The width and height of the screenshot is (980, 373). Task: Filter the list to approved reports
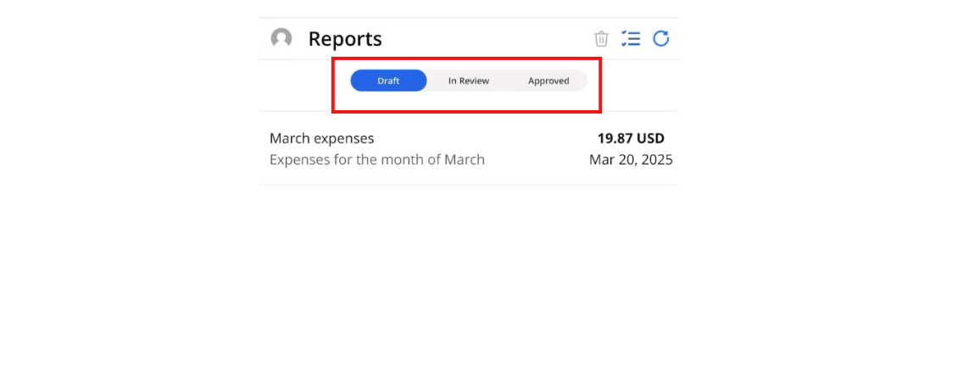tap(548, 81)
